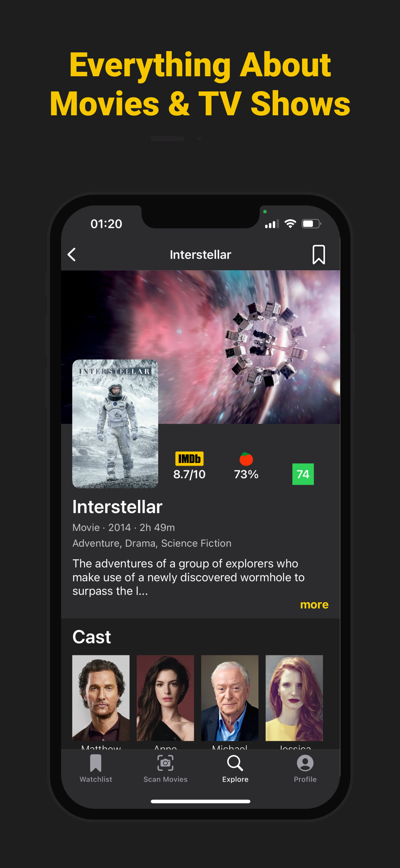Screen dimensions: 400x868
Task: View Jessica's cast photo
Action: [294, 698]
